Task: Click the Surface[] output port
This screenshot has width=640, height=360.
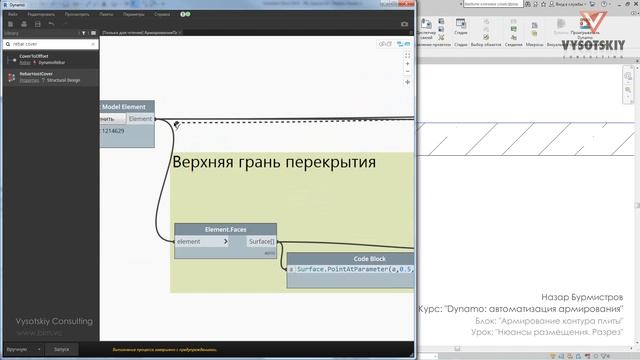Action: 262,242
